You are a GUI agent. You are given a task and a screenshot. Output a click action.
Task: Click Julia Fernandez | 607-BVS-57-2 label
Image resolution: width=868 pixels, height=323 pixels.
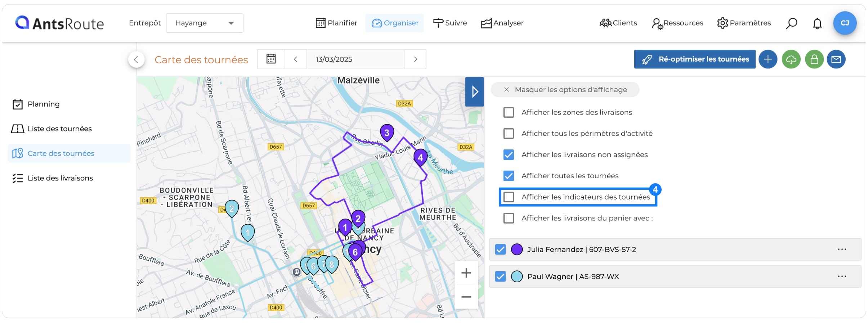[582, 250]
